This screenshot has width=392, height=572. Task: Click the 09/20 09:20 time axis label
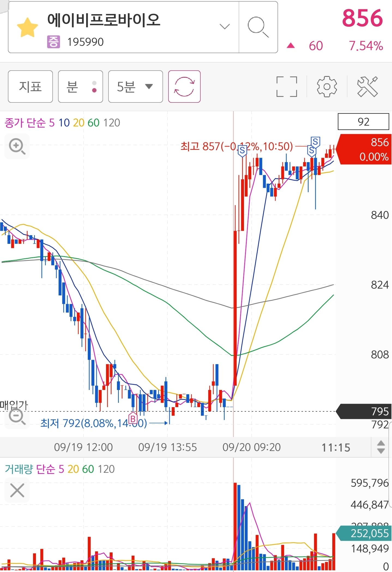click(x=251, y=447)
